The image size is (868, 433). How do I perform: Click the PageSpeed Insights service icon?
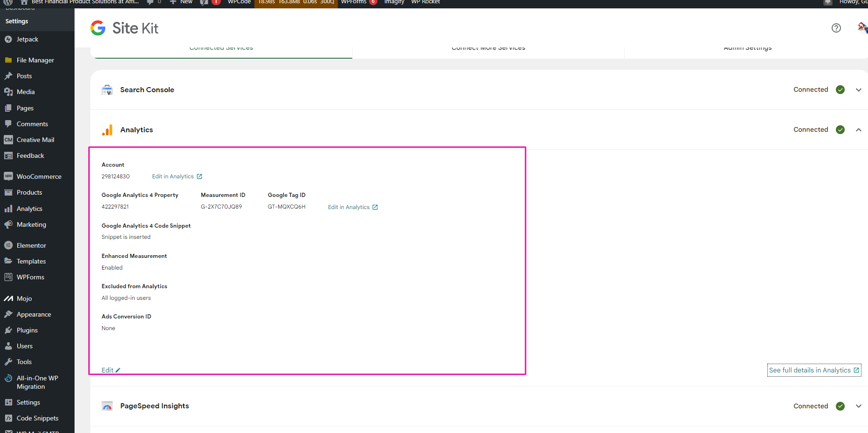[x=107, y=406]
